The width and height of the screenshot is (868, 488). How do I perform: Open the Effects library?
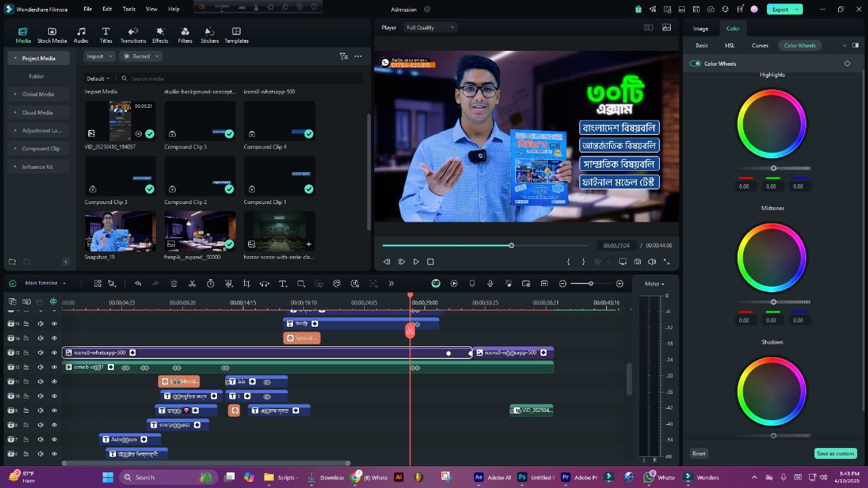coord(160,35)
